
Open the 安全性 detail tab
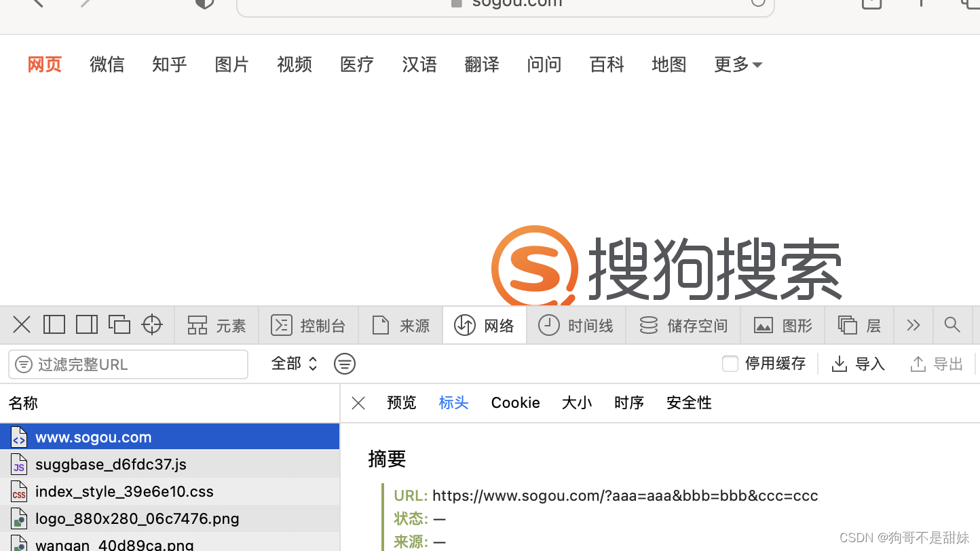[689, 402]
